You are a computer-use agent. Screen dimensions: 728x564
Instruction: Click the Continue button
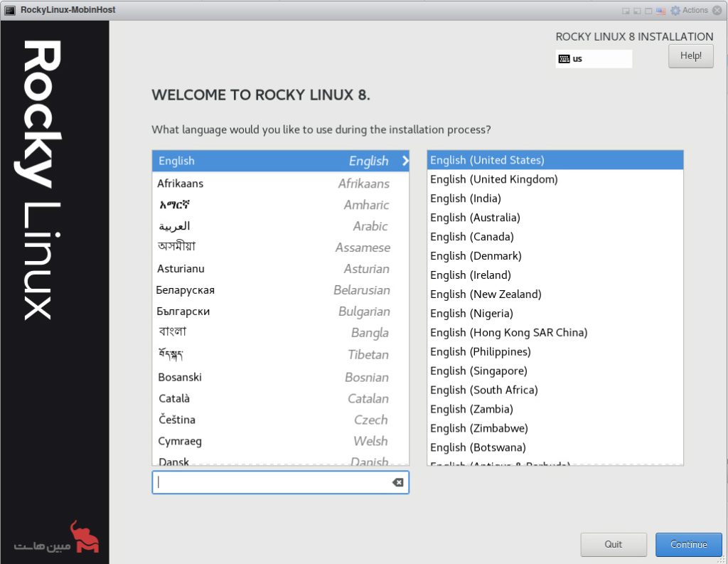tap(688, 544)
